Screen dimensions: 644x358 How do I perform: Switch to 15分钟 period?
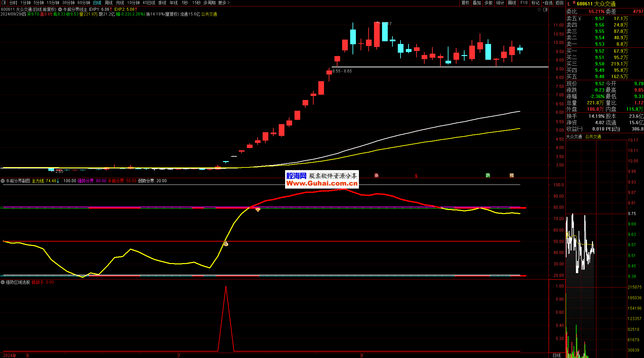click(53, 3)
